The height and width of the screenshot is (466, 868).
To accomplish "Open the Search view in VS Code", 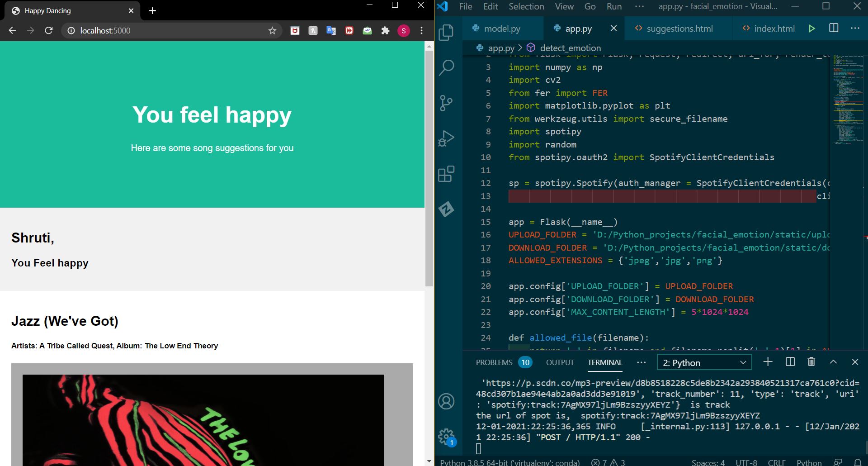I will pyautogui.click(x=446, y=67).
